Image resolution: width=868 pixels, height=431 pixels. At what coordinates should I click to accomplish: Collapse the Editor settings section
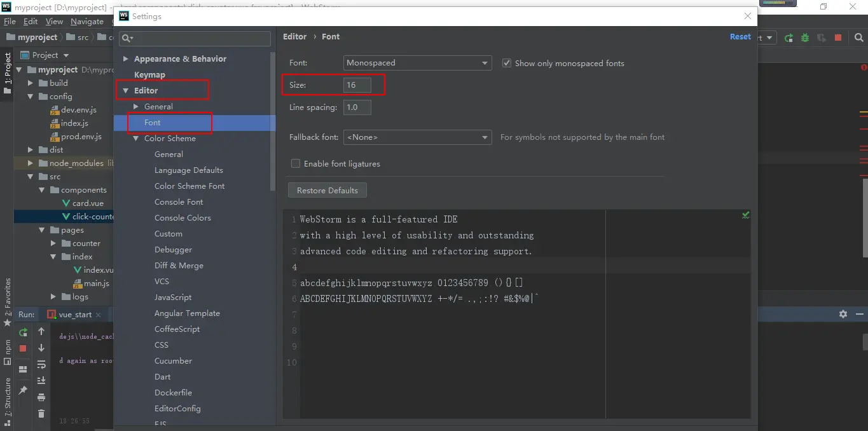[126, 90]
